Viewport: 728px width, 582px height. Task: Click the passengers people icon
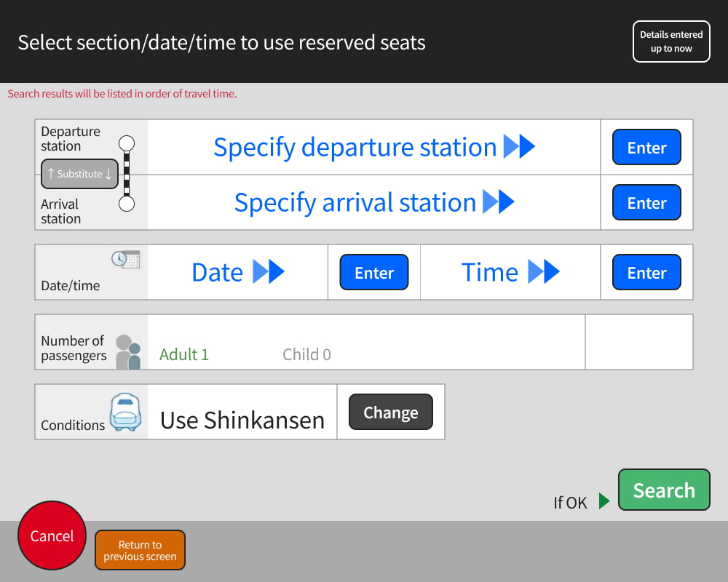point(128,352)
